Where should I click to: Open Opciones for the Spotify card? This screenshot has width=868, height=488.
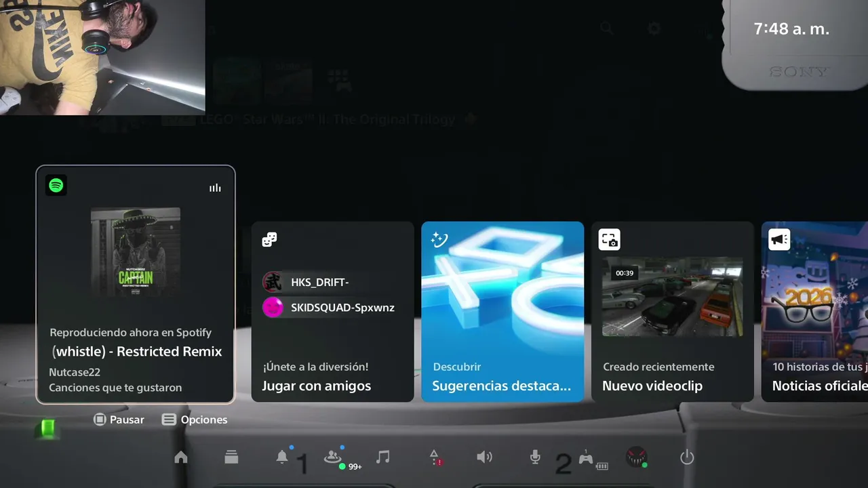pos(195,420)
